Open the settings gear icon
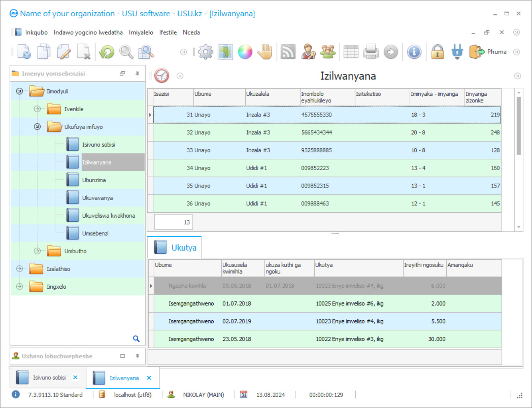The width and height of the screenshot is (532, 408). coord(205,52)
